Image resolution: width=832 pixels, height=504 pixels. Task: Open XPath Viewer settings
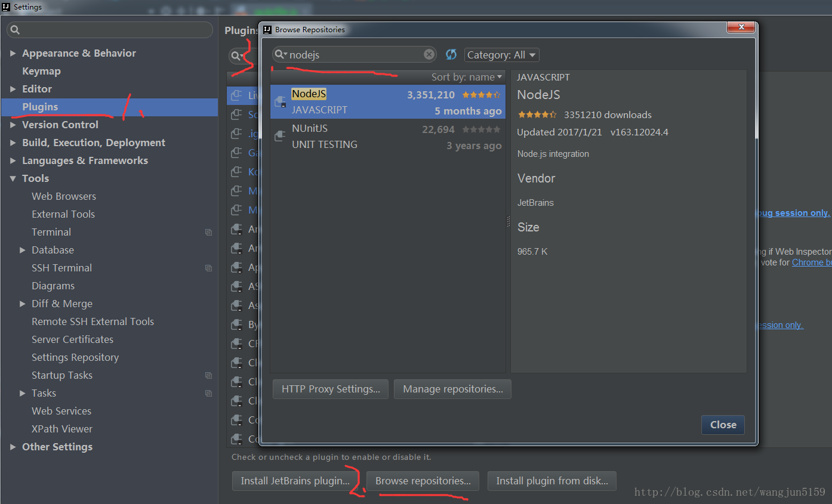pos(62,429)
